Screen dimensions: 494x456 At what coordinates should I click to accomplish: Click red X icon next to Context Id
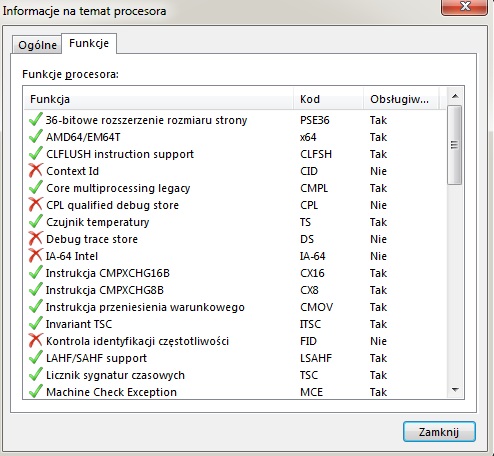pos(35,170)
